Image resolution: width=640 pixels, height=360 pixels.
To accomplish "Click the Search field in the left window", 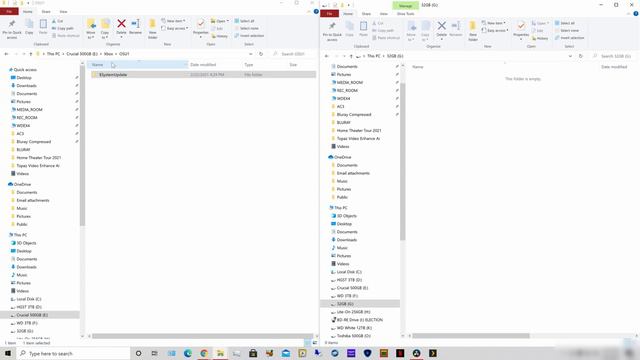I will pyautogui.click(x=293, y=54).
